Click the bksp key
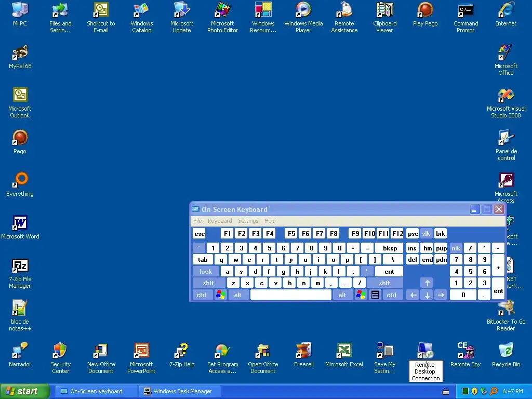 pyautogui.click(x=390, y=248)
